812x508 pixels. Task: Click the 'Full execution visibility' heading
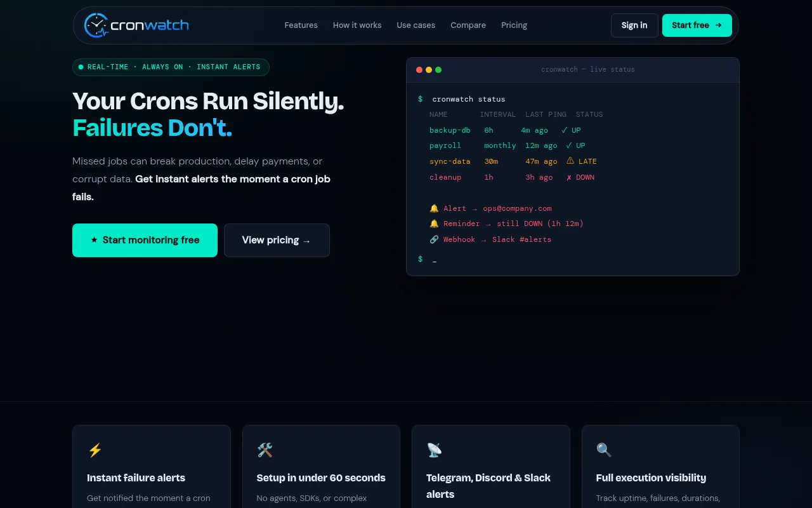point(651,478)
